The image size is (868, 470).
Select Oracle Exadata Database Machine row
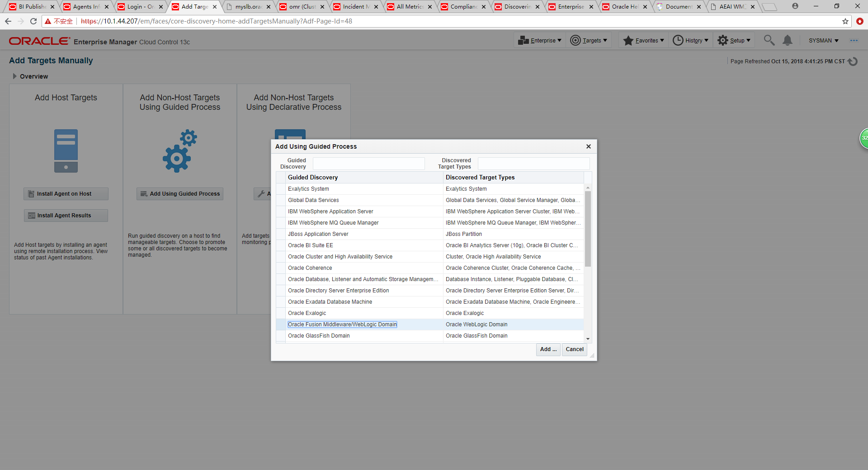429,302
